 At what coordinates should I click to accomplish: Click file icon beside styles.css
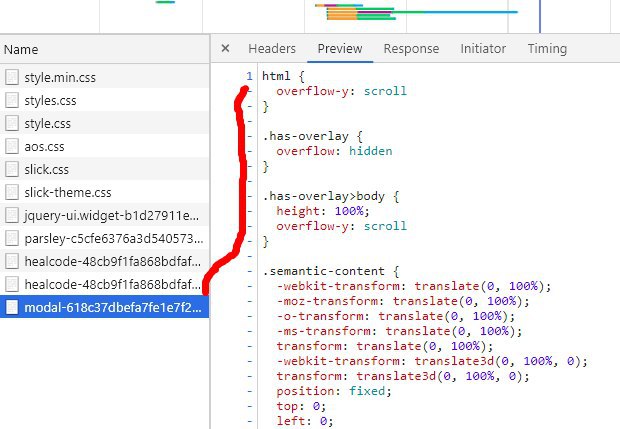(x=12, y=100)
